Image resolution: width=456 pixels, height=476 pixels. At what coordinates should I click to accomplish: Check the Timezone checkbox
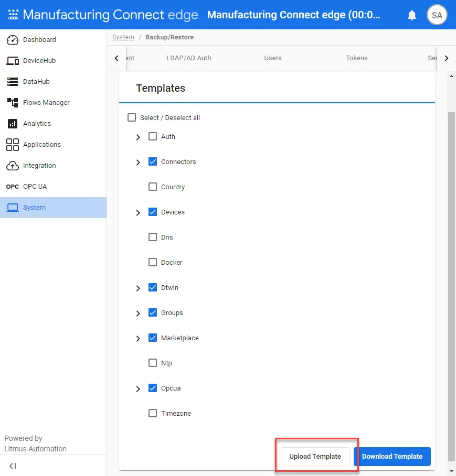153,413
